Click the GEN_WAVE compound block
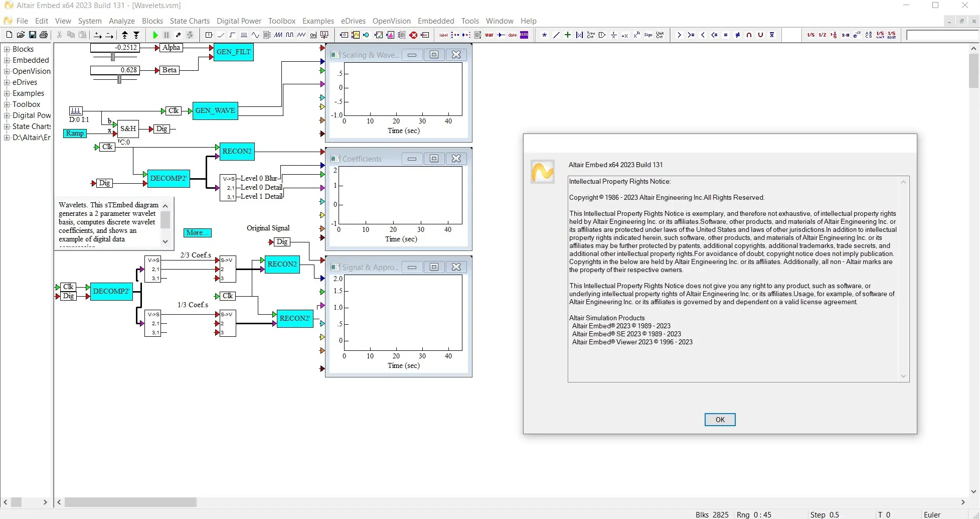Image resolution: width=980 pixels, height=519 pixels. [215, 110]
